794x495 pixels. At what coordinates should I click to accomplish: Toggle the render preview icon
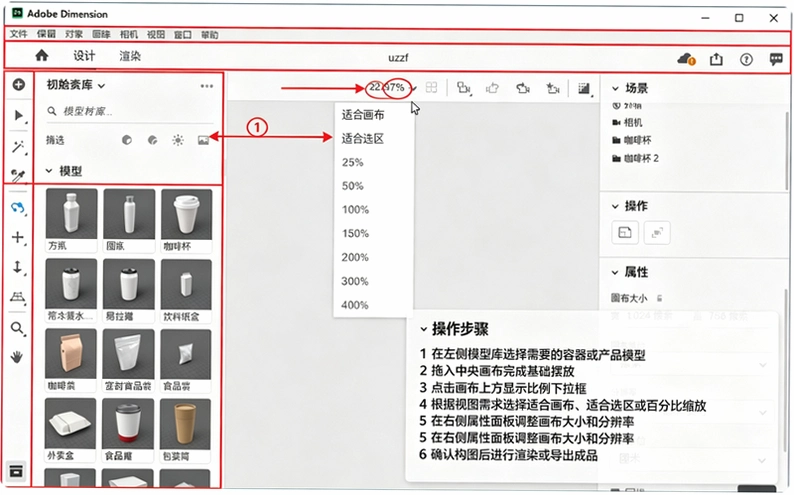coord(584,89)
